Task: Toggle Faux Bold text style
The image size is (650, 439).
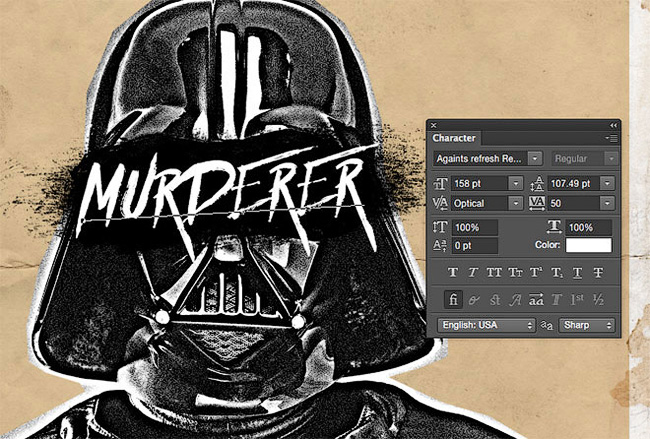Action: pyautogui.click(x=453, y=272)
